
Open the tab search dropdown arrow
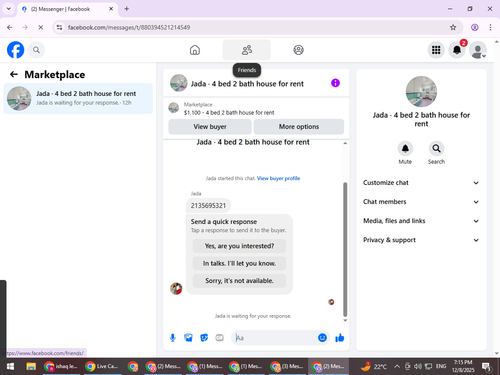(9, 9)
